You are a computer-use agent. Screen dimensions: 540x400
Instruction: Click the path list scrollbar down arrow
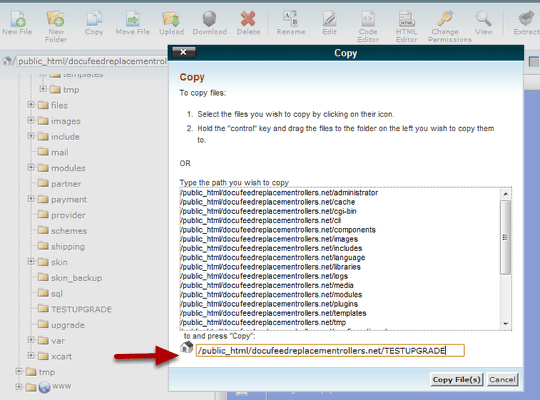506,324
